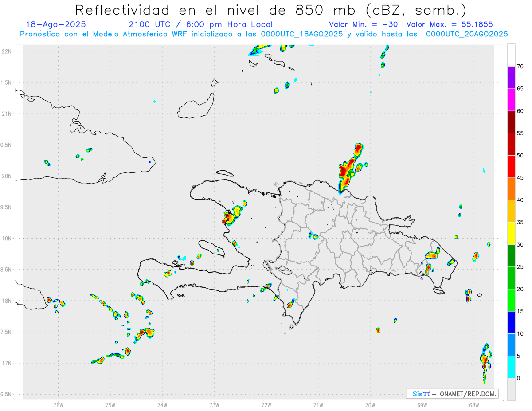The image size is (532, 411).
Task: Click the longitude label '76W'
Action: tap(58, 405)
